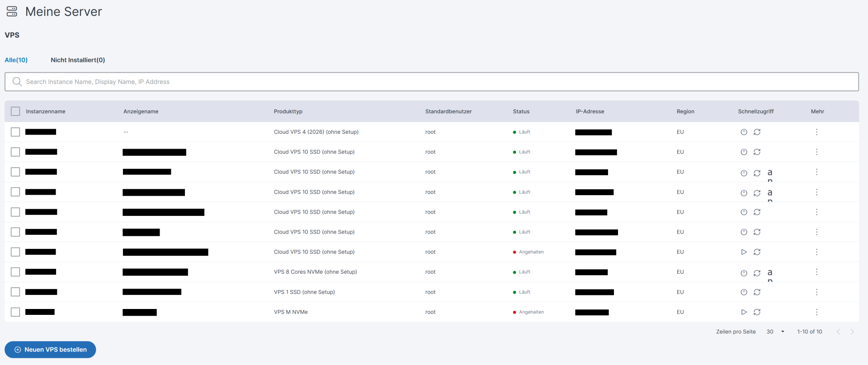Switch to the Alle(10) tab
The height and width of the screenshot is (365, 868).
click(16, 60)
